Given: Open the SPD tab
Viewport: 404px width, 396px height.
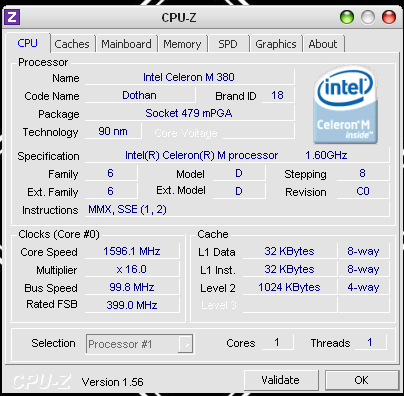Looking at the screenshot, I should (228, 44).
